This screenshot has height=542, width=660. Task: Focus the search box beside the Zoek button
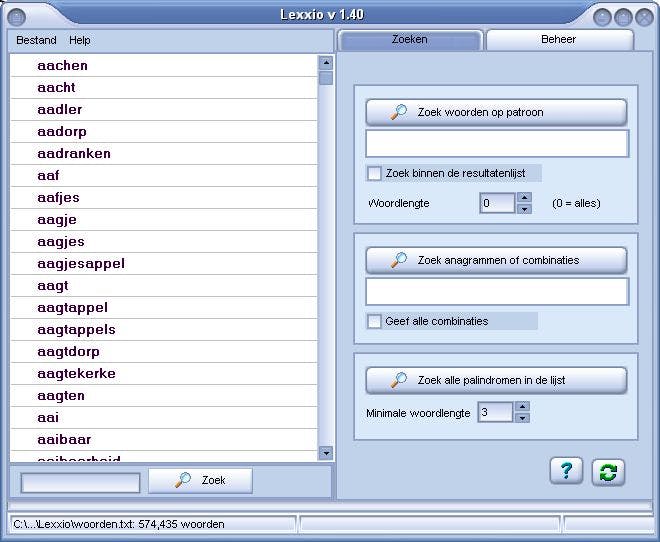click(80, 483)
